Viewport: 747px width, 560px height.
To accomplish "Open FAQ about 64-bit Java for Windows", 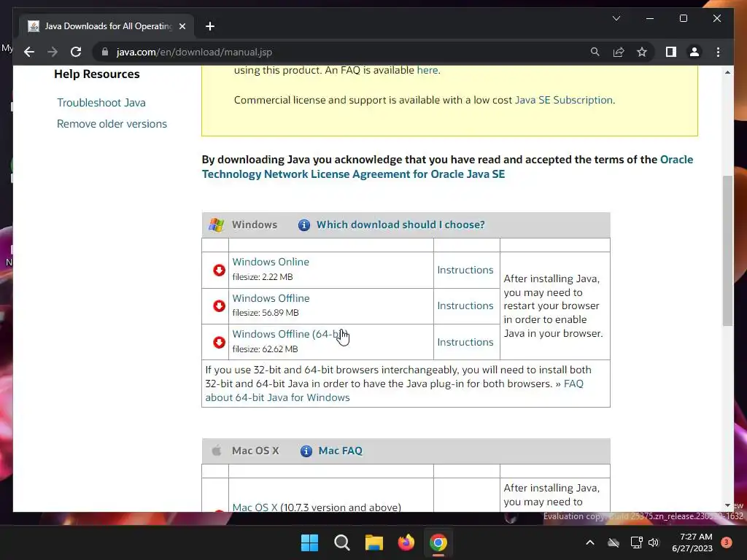I will click(x=277, y=397).
